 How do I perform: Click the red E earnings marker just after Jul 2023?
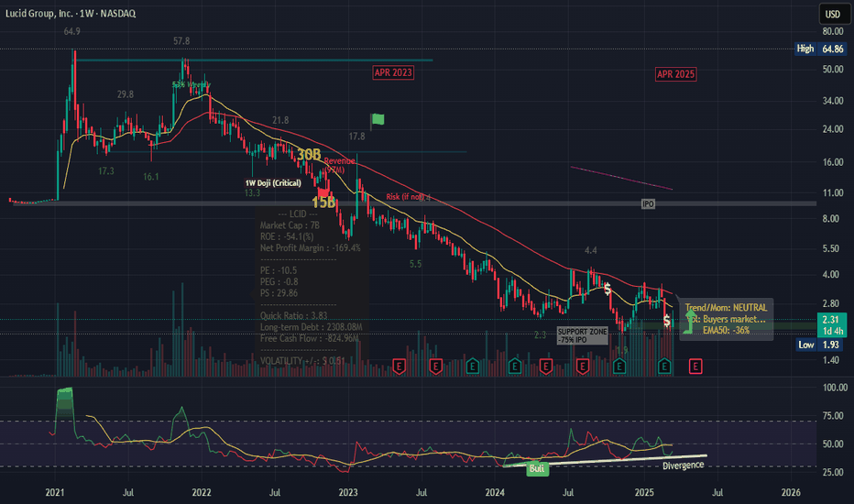tap(436, 367)
